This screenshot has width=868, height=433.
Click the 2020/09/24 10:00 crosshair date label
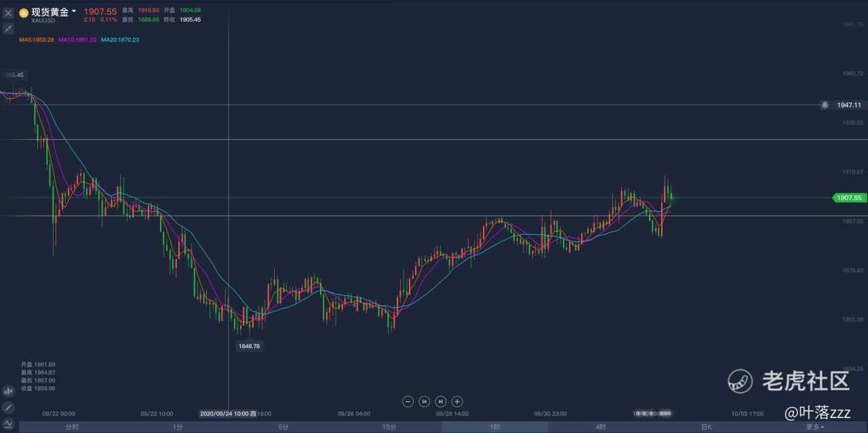pos(229,413)
